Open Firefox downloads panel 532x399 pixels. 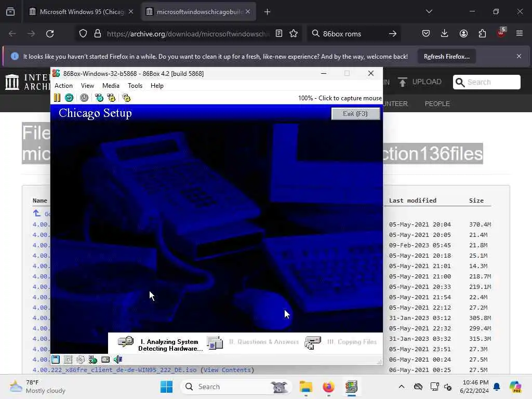pos(445,34)
